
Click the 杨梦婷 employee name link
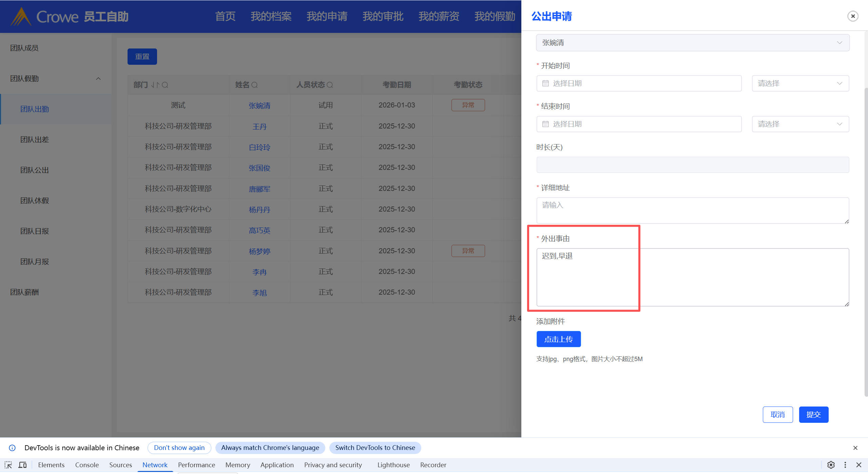click(259, 251)
